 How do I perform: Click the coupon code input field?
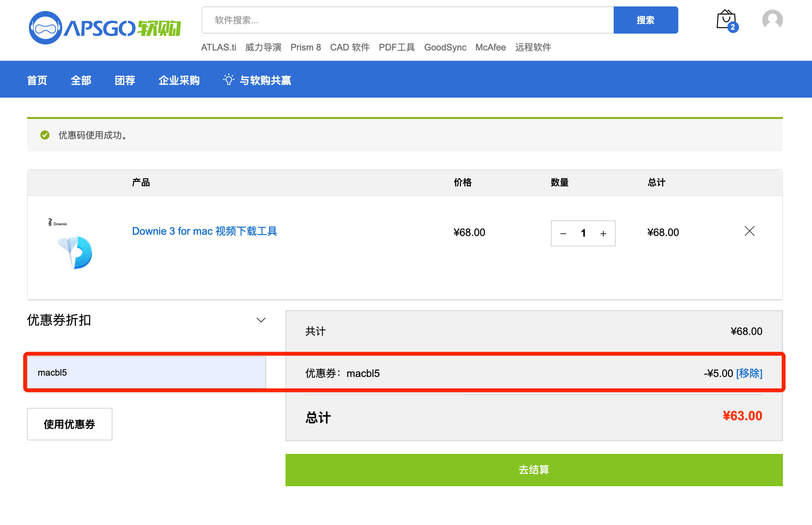pos(146,372)
